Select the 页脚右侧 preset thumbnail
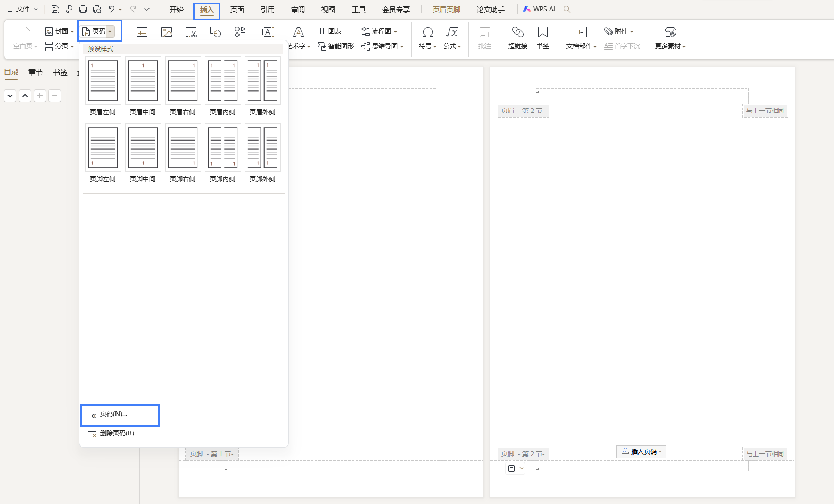The image size is (834, 504). point(183,148)
